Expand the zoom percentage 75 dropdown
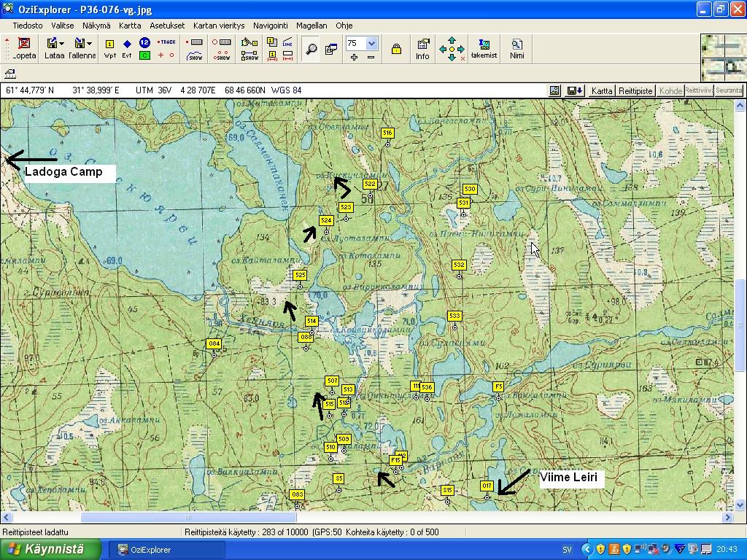Viewport: 747px width, 560px height. [371, 44]
